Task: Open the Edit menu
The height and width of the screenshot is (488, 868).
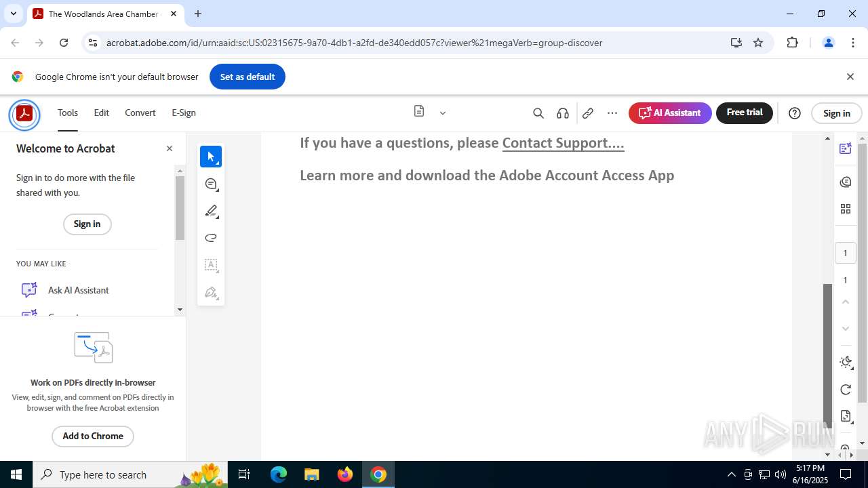Action: click(x=102, y=113)
